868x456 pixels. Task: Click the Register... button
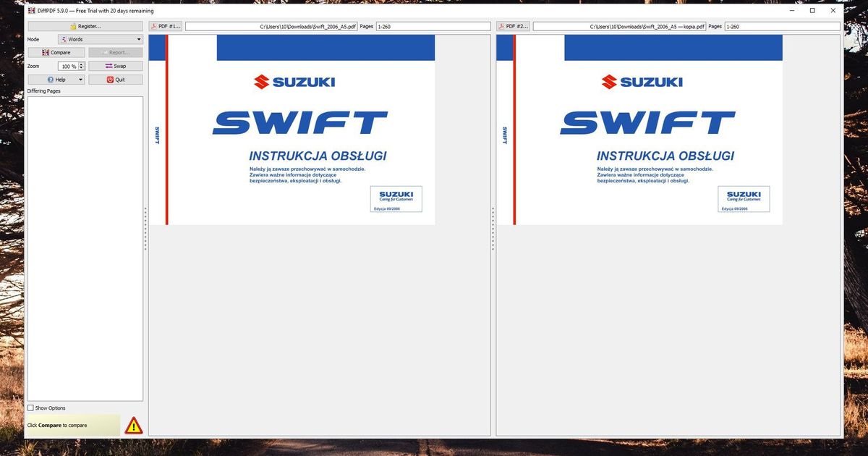pos(85,26)
